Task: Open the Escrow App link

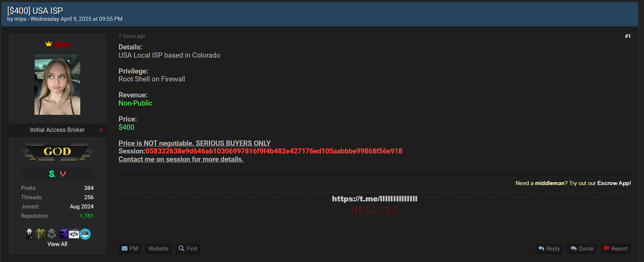Action: pyautogui.click(x=614, y=183)
